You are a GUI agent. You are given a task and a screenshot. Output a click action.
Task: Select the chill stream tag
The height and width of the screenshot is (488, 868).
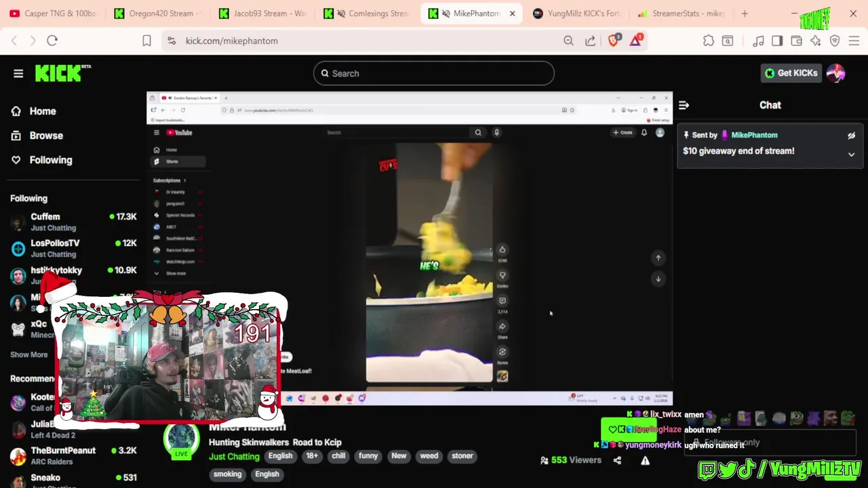click(338, 456)
